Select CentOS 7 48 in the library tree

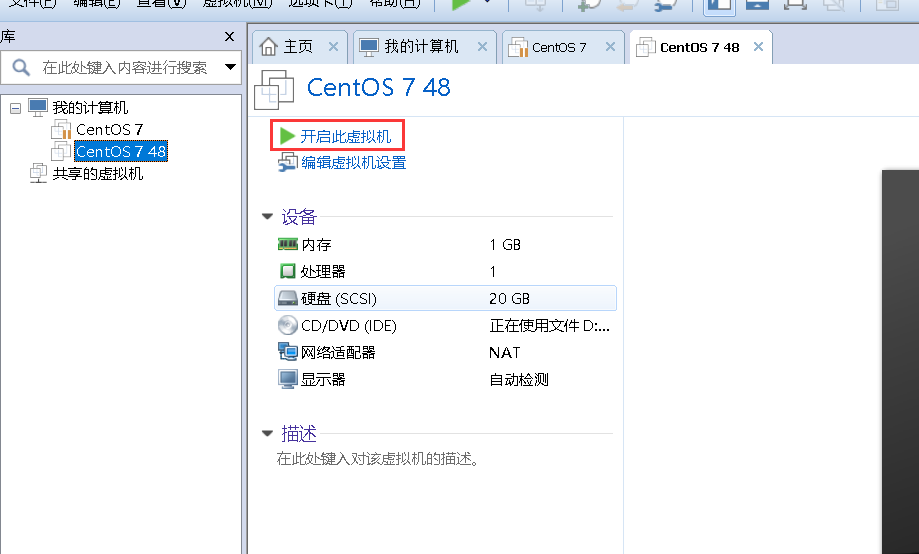pos(121,151)
